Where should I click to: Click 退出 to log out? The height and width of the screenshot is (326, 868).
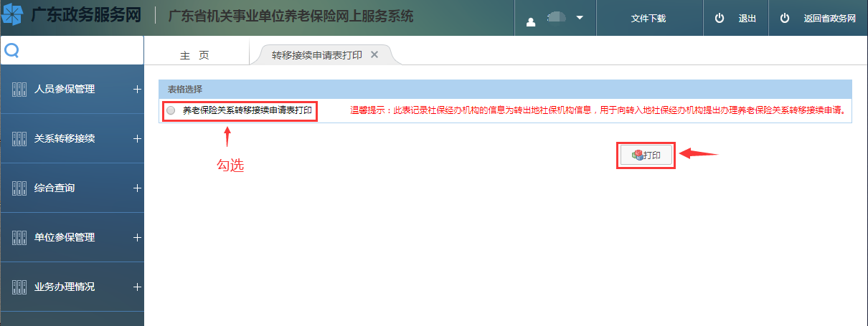(736, 19)
